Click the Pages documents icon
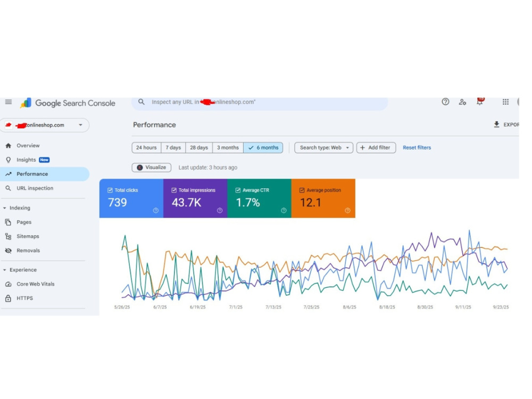The image size is (532, 399). pos(9,222)
